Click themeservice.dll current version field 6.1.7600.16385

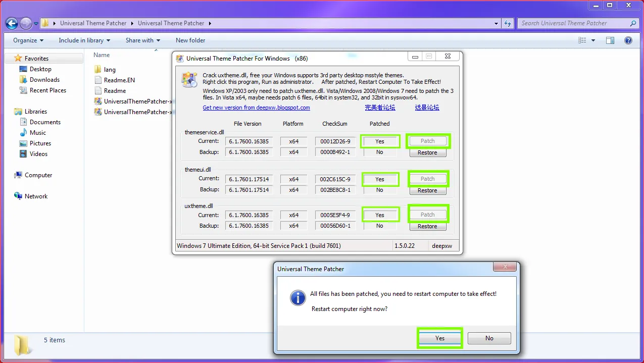pos(249,141)
